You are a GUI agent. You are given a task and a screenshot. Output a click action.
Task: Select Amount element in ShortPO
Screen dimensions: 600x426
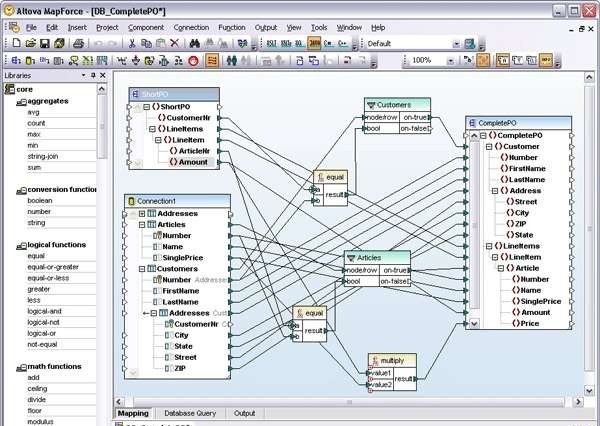click(193, 162)
